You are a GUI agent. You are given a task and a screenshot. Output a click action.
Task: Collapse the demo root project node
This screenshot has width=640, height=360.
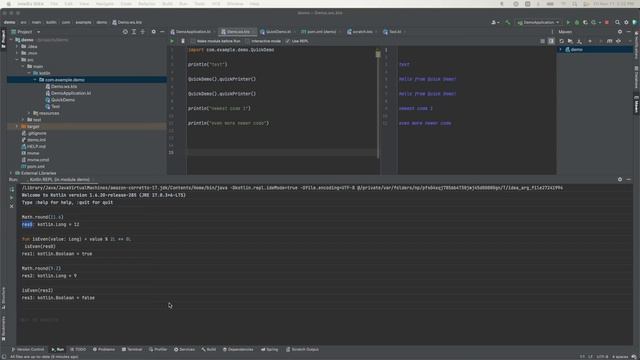11,40
